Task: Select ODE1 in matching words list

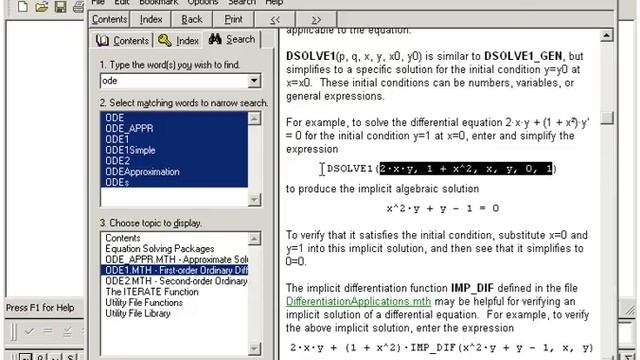Action: (174, 139)
